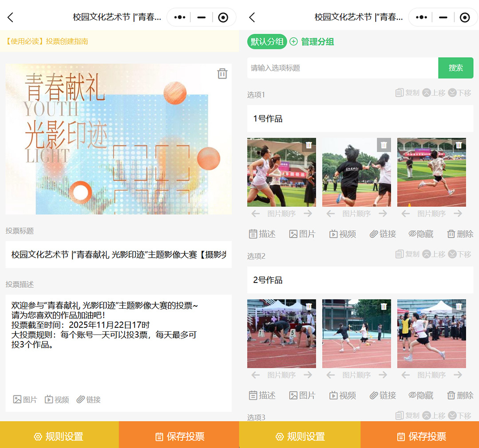Open left panel three-dot menu
Viewport: 479px width, 448px height.
pyautogui.click(x=180, y=17)
